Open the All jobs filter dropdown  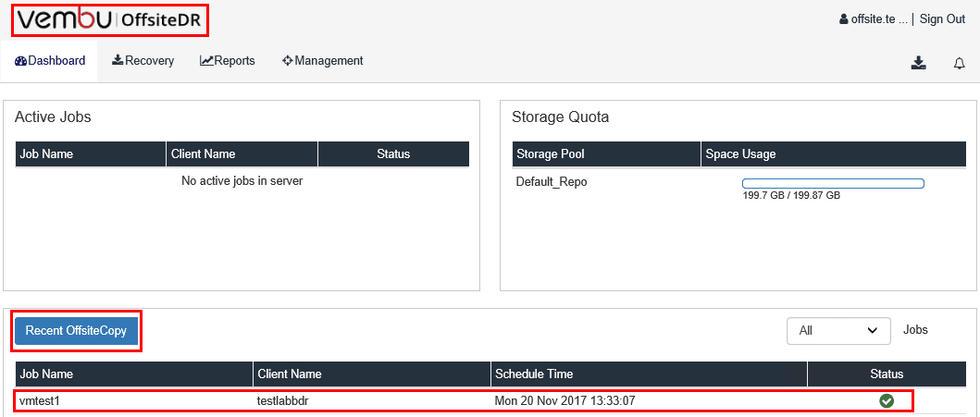(x=838, y=331)
